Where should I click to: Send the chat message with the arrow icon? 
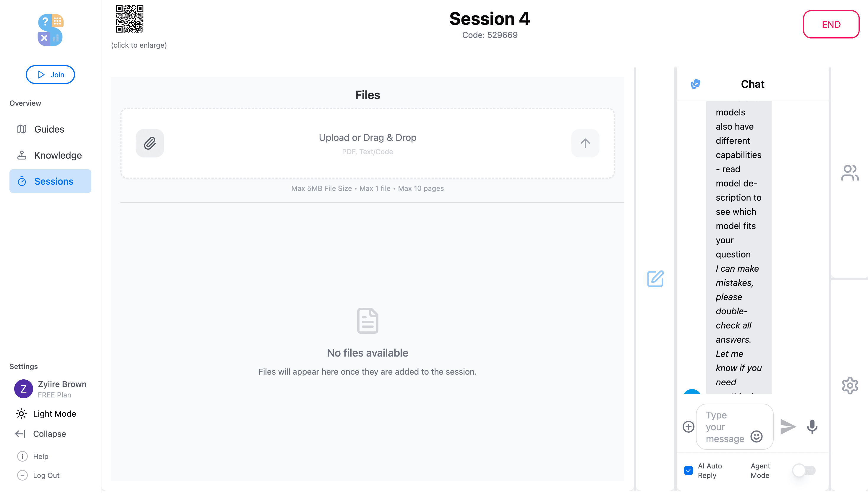coord(788,427)
